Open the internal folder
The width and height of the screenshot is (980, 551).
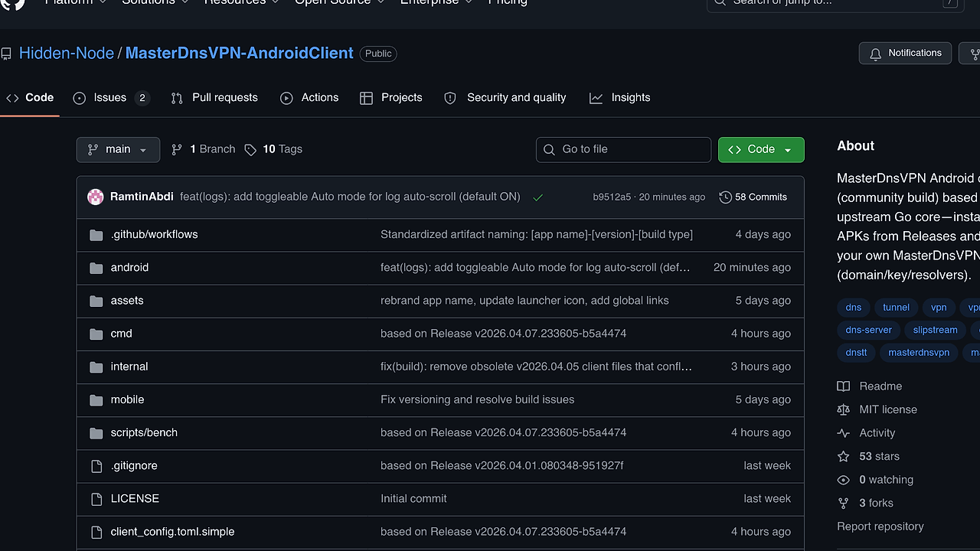[129, 366]
